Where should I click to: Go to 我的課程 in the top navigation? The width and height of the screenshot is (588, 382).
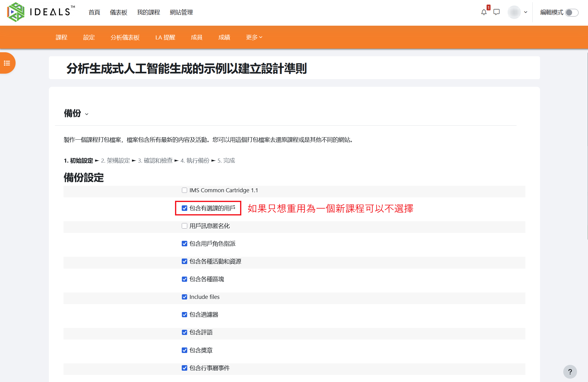148,12
